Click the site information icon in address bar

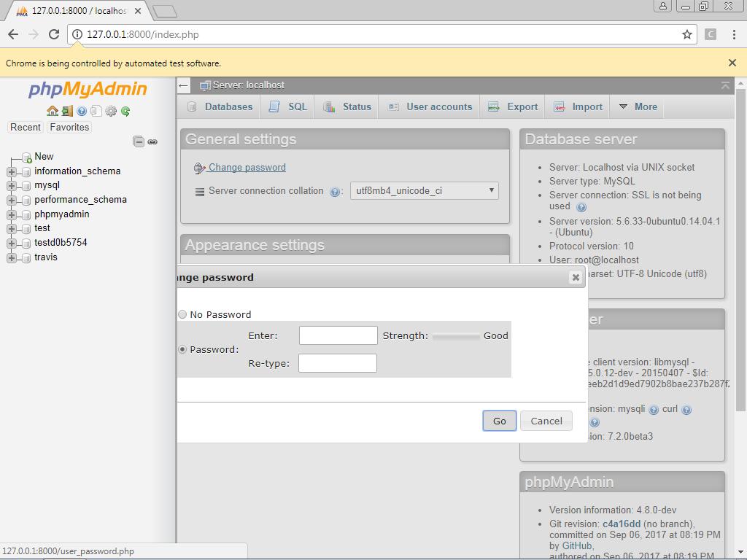pyautogui.click(x=77, y=34)
